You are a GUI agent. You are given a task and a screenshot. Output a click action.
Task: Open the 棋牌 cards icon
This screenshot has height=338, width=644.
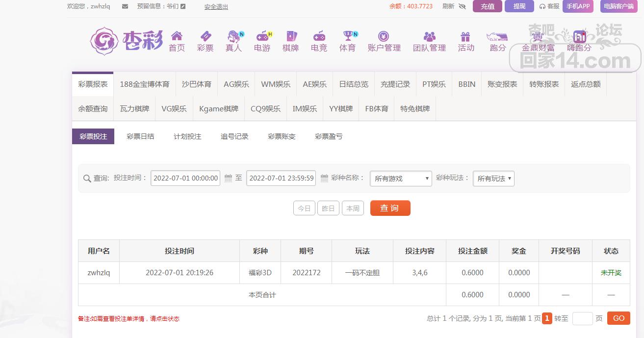291,36
